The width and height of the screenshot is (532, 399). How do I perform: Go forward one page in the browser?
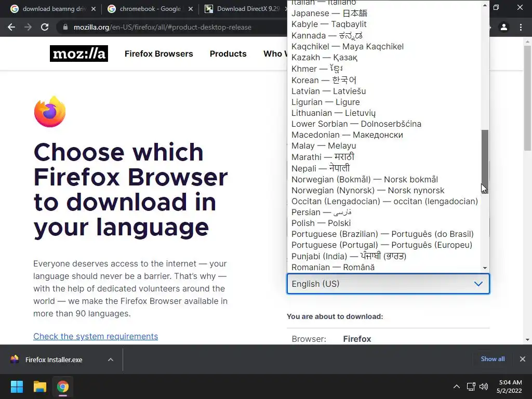tap(28, 27)
